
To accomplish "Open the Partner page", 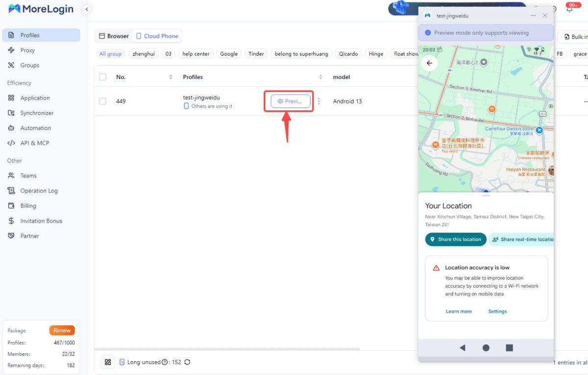I will point(41,236).
